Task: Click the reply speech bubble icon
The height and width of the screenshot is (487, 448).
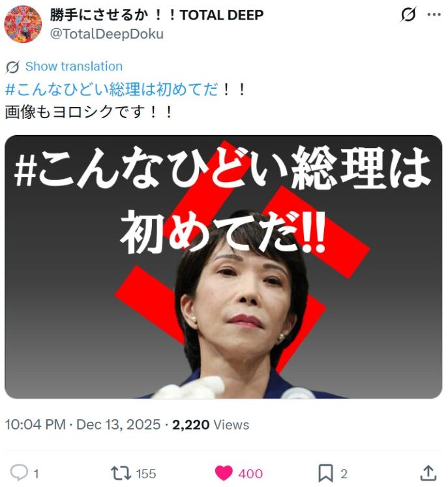Action: pyautogui.click(x=19, y=473)
